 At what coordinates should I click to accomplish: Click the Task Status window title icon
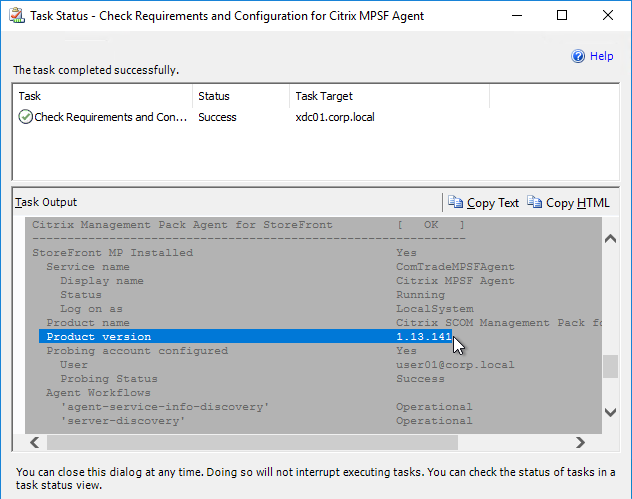pos(17,15)
